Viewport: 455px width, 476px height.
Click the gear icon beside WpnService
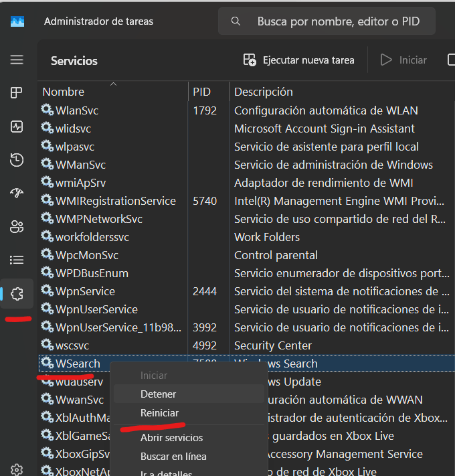47,290
